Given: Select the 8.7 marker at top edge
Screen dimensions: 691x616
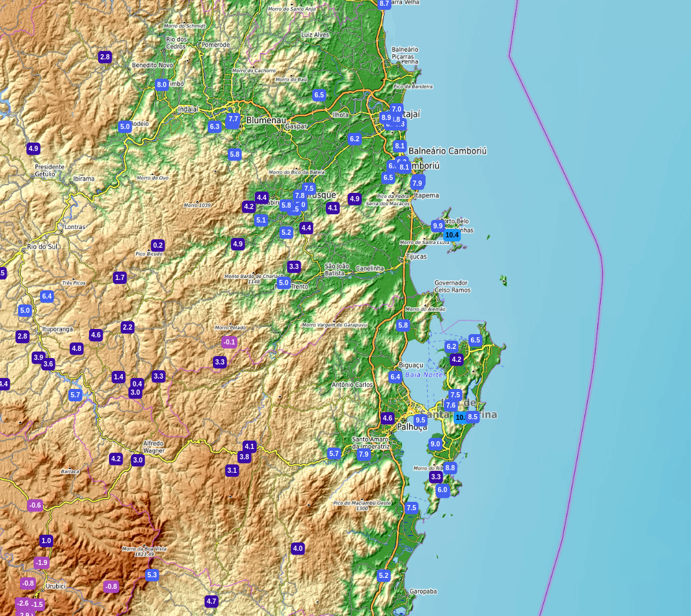Looking at the screenshot, I should pyautogui.click(x=385, y=4).
